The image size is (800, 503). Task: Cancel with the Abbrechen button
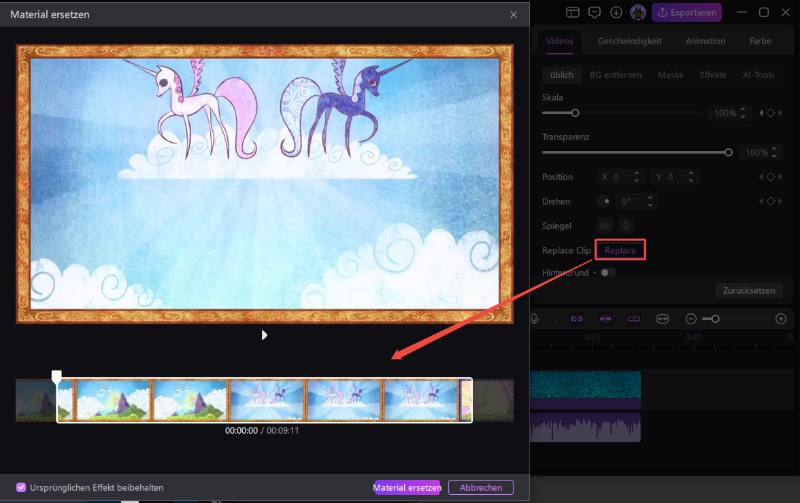coord(481,487)
